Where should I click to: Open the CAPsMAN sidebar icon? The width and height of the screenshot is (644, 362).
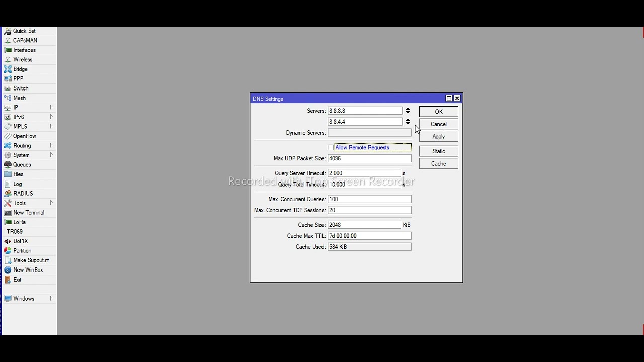coord(8,41)
